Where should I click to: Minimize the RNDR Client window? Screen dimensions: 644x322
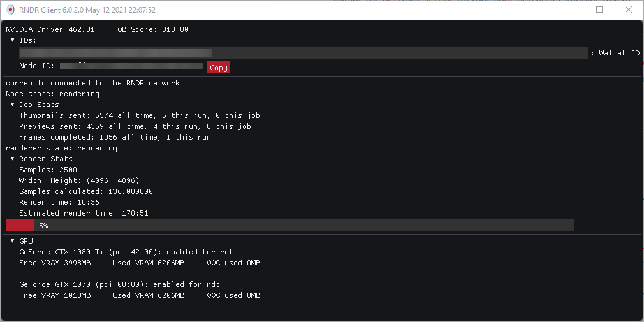point(571,10)
